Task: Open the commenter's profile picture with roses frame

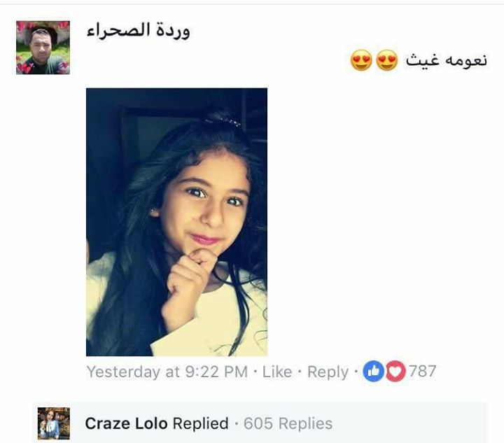Action: 43,48
